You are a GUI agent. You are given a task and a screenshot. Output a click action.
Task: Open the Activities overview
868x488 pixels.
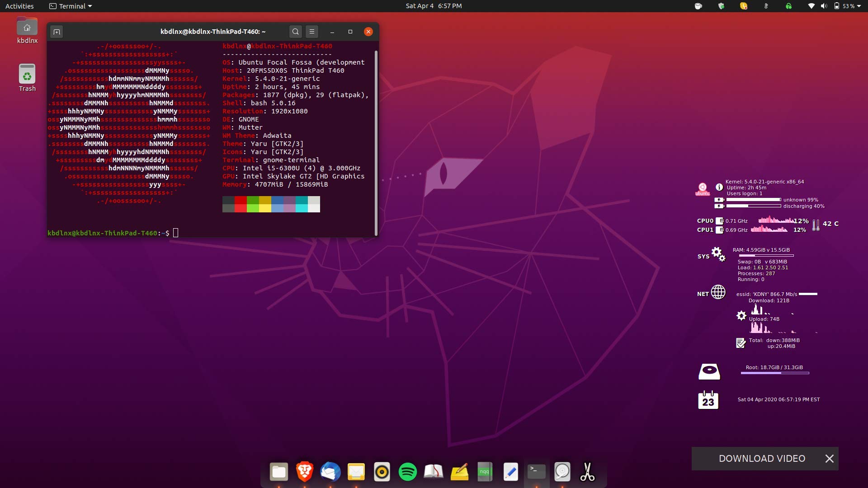pyautogui.click(x=19, y=6)
